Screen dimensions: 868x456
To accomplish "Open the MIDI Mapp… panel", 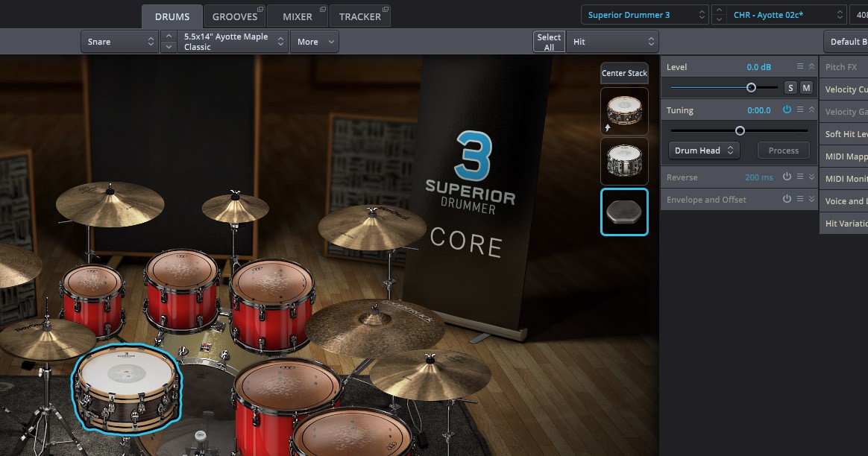I will pyautogui.click(x=843, y=156).
